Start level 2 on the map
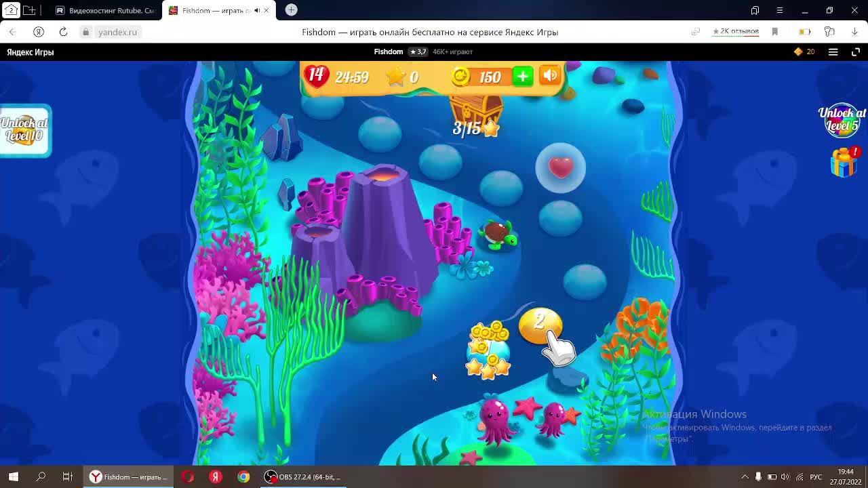Screen dimensions: 868x488 (x=540, y=325)
